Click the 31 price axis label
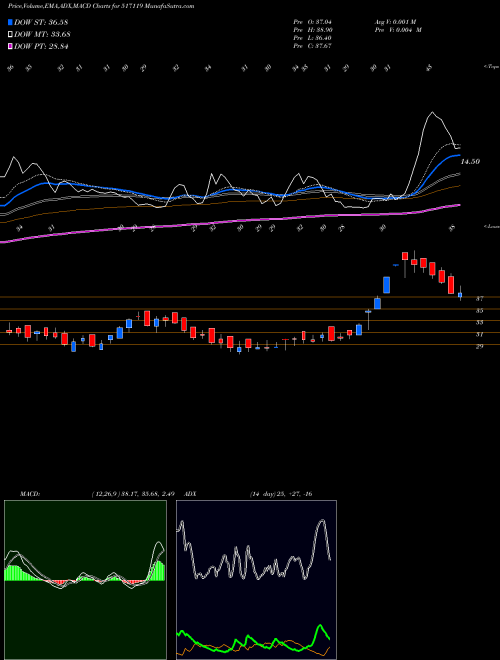This screenshot has width=500, height=660. [x=479, y=335]
